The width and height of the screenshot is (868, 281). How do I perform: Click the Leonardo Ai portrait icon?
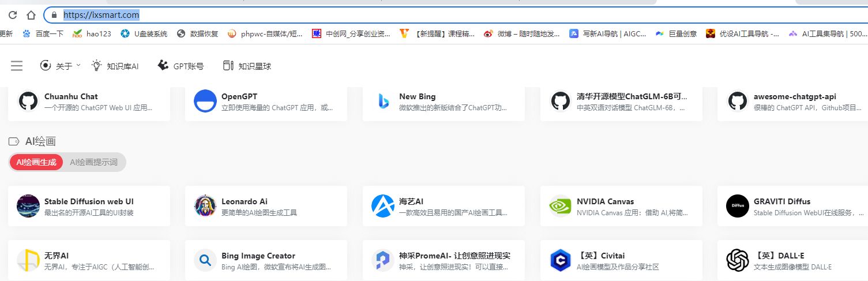[205, 206]
